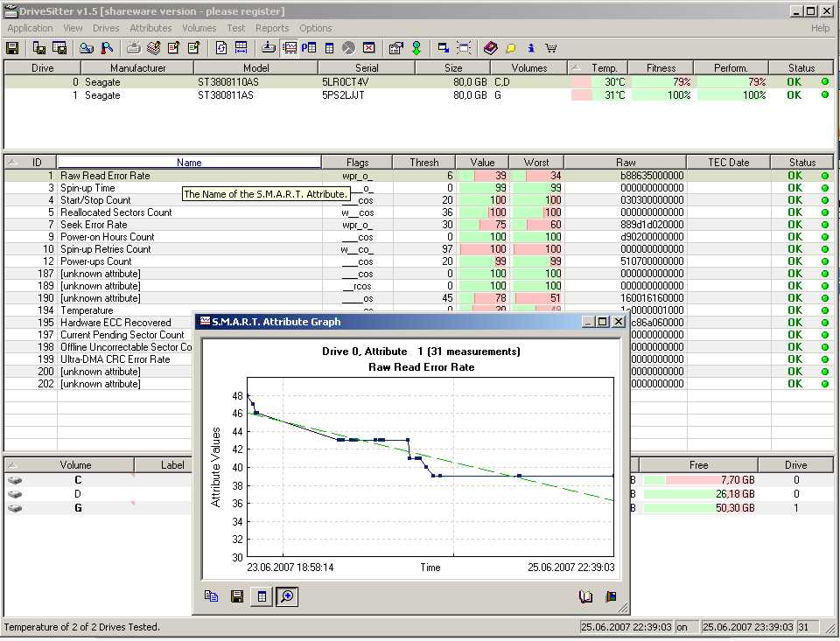Click the blue monitor arrow toolbar icon

(x=443, y=48)
